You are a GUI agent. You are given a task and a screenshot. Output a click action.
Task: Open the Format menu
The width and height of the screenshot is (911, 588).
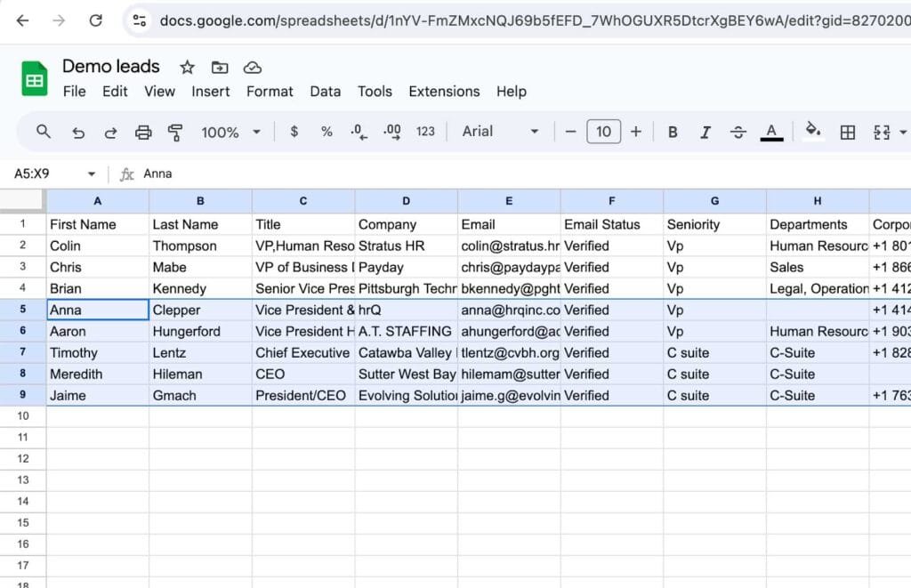pos(270,91)
